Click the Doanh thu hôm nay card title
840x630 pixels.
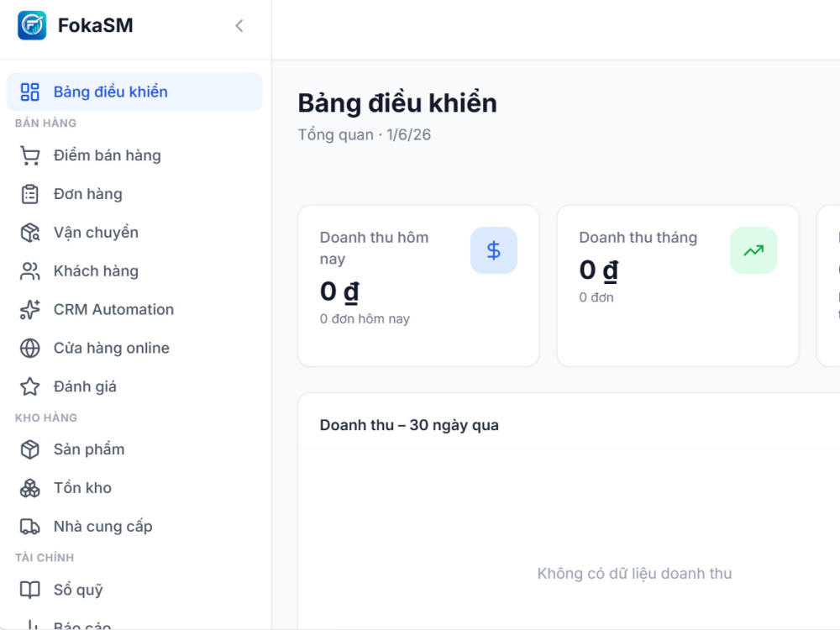click(374, 248)
